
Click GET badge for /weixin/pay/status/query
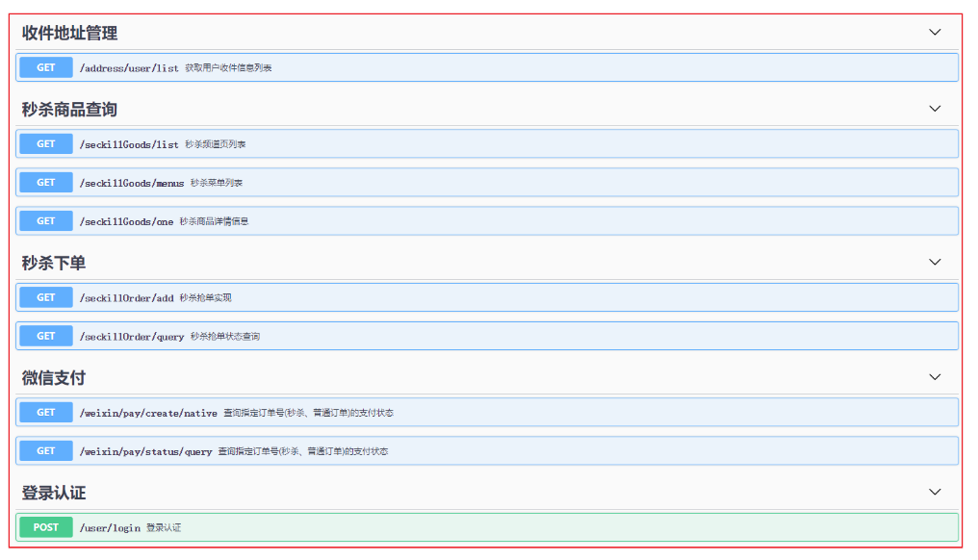(x=46, y=451)
